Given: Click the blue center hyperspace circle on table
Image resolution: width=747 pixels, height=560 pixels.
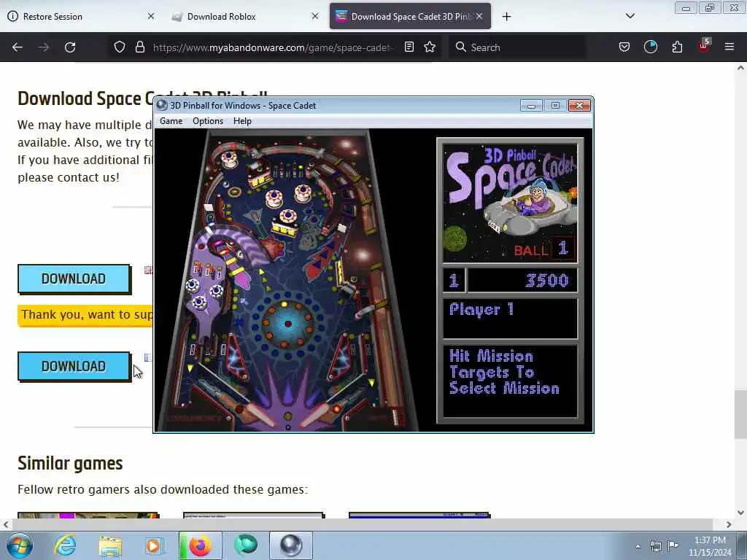Looking at the screenshot, I should [x=287, y=324].
